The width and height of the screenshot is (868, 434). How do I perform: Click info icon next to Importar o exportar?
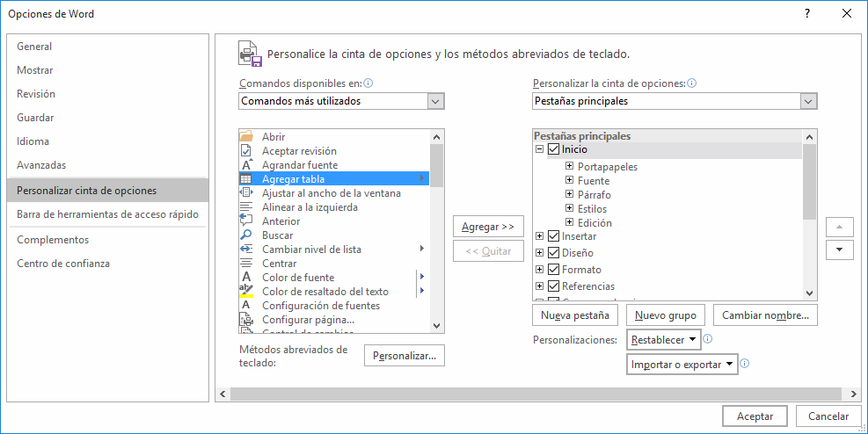point(745,364)
